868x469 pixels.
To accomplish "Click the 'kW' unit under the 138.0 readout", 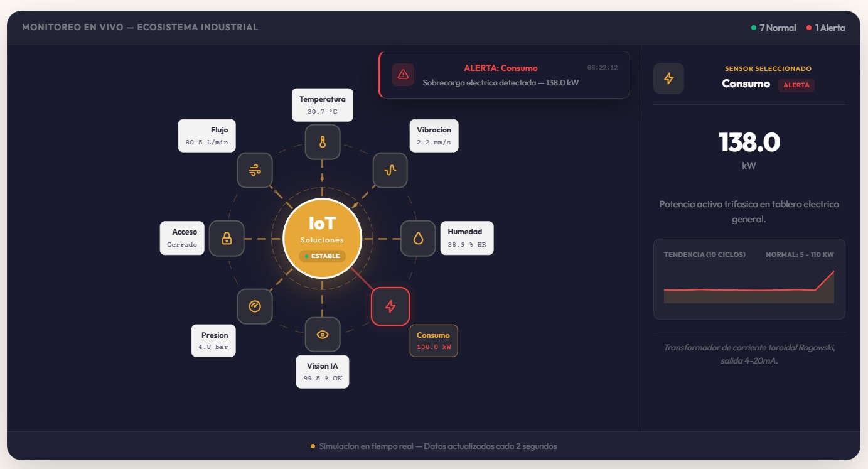I will 749,166.
